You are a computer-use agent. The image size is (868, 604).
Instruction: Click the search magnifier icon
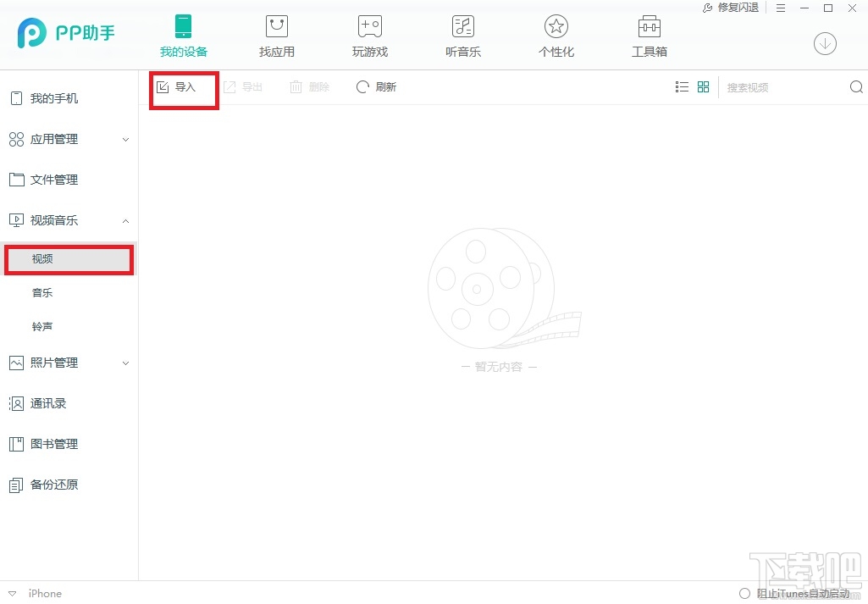pyautogui.click(x=855, y=86)
